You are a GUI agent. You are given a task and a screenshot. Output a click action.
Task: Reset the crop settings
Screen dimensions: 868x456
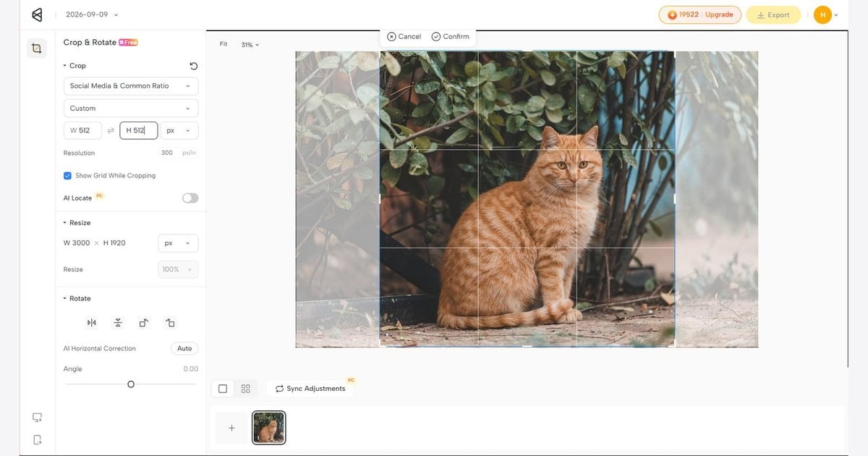point(193,66)
